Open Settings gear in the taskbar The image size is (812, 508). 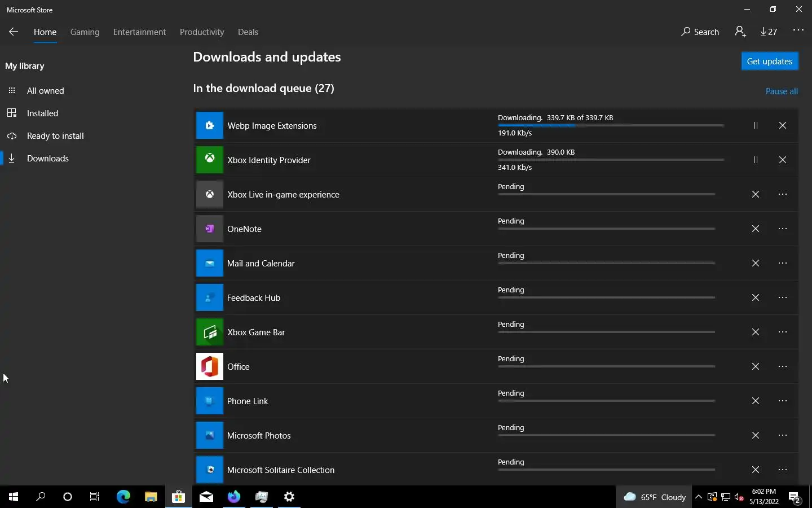[289, 497]
